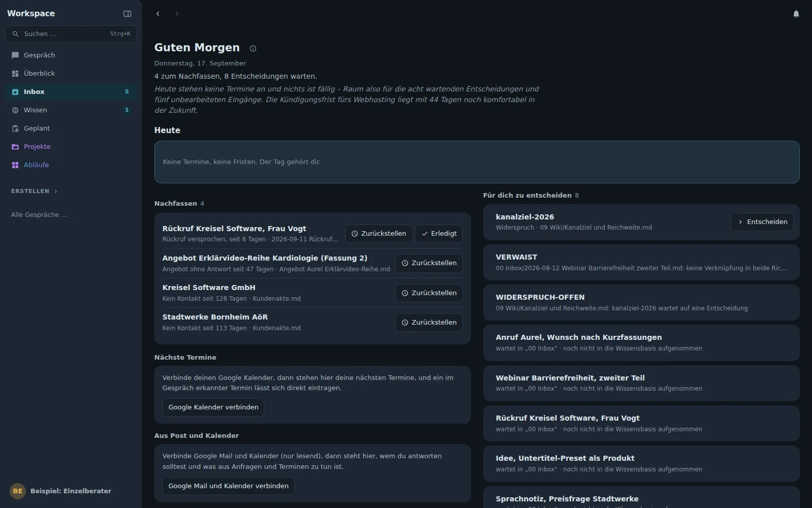Open the Sprachnotiz, Preisfrage Stadtwerke card
Viewport: 812px width, 508px height.
click(641, 498)
